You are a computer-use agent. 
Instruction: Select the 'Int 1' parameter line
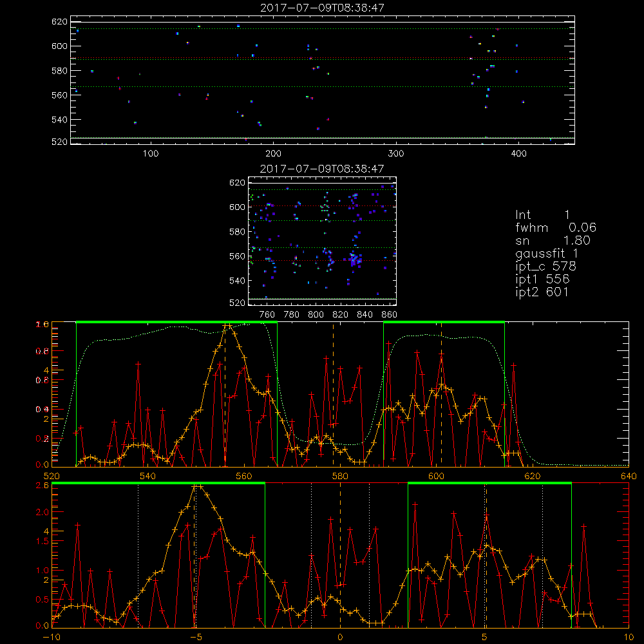coord(542,215)
